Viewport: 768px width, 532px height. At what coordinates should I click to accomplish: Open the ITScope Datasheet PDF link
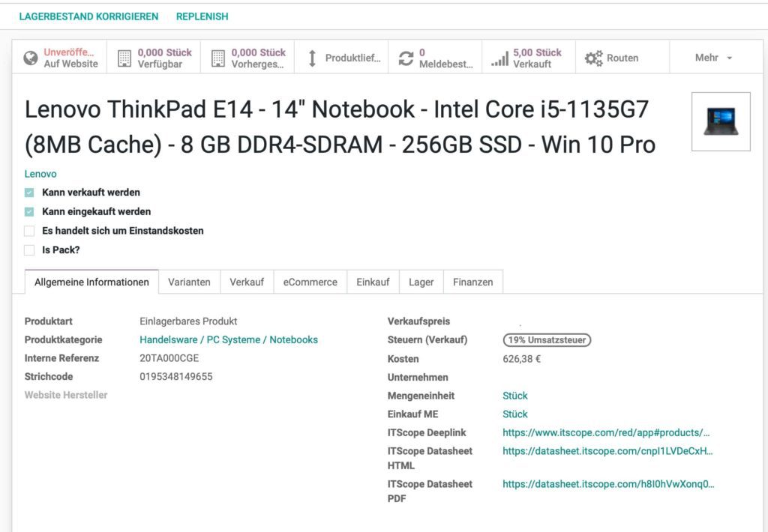pos(608,484)
